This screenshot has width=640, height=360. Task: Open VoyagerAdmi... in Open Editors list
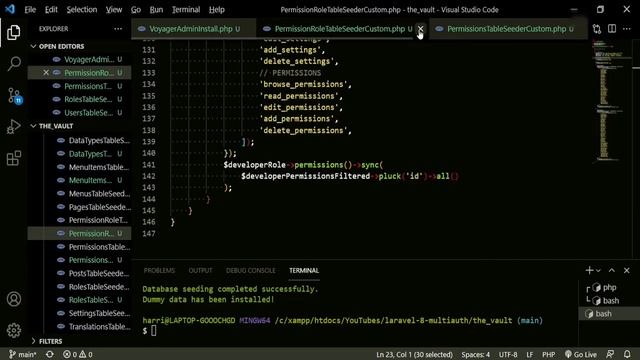click(80, 60)
